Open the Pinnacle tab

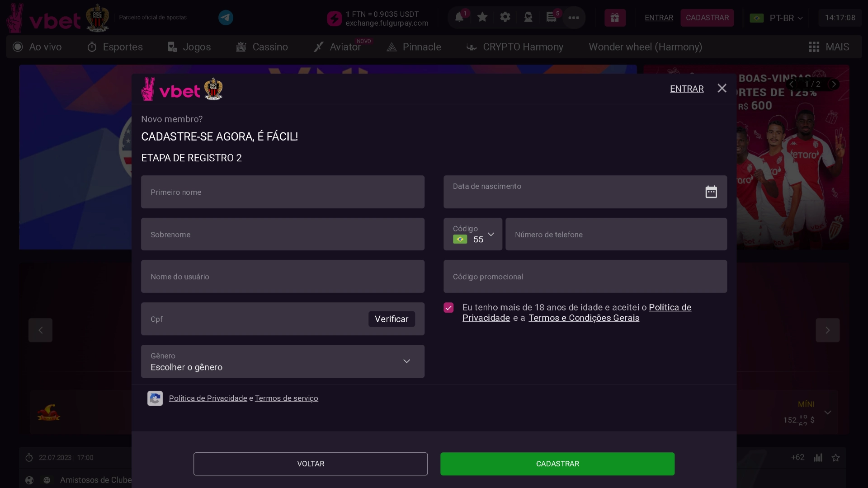pos(414,47)
